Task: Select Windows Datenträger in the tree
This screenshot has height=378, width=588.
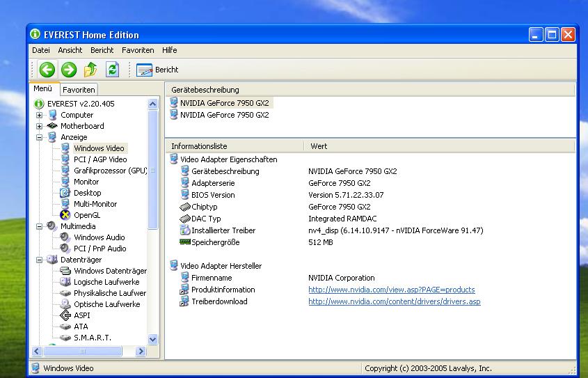Action: pos(110,271)
